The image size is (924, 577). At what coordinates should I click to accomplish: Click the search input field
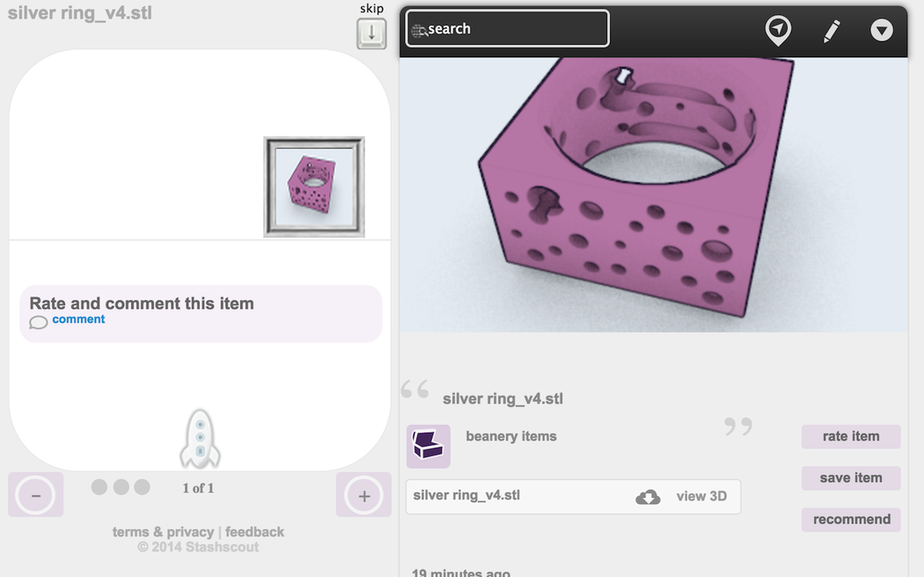(x=507, y=29)
